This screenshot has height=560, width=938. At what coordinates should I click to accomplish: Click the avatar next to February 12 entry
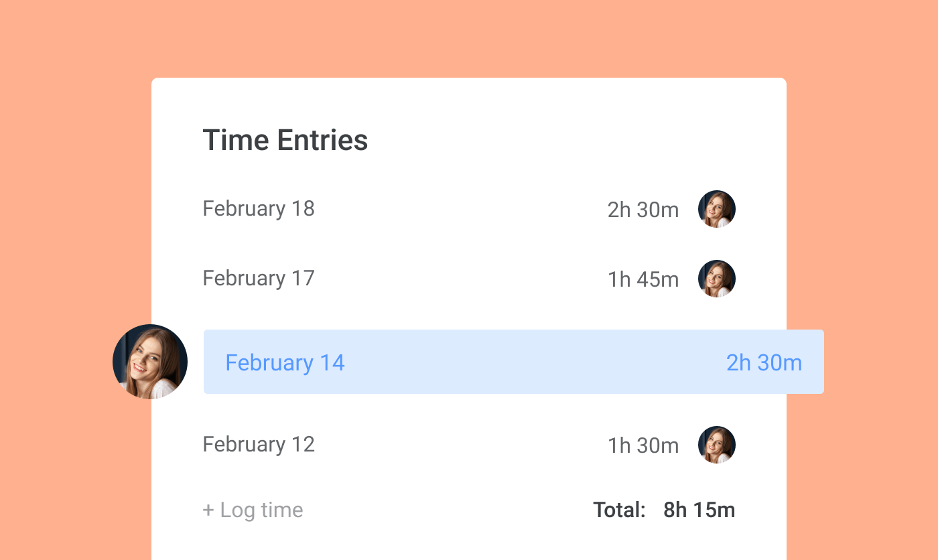716,444
